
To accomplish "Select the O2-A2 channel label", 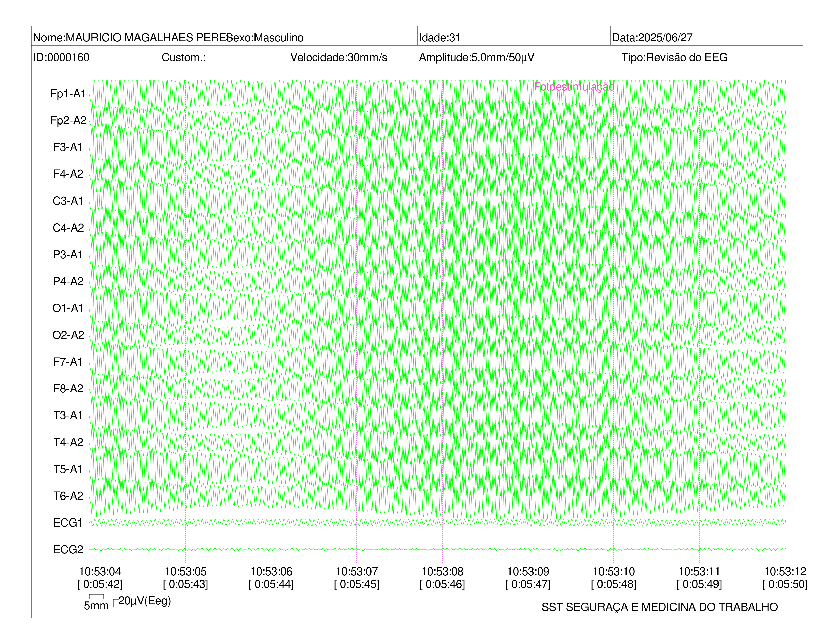I will pyautogui.click(x=68, y=335).
